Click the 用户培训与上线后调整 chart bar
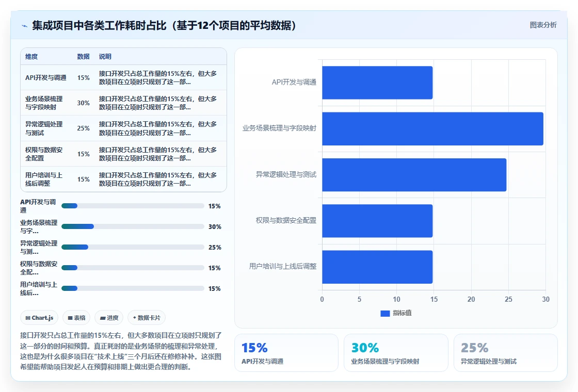 377,267
